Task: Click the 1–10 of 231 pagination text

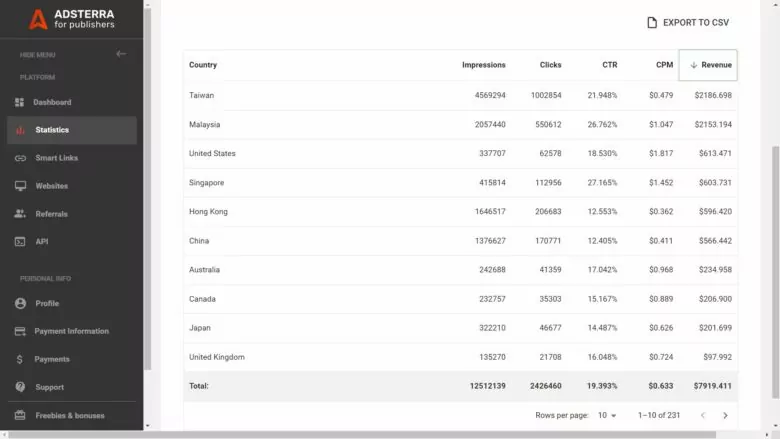Action: pyautogui.click(x=659, y=415)
